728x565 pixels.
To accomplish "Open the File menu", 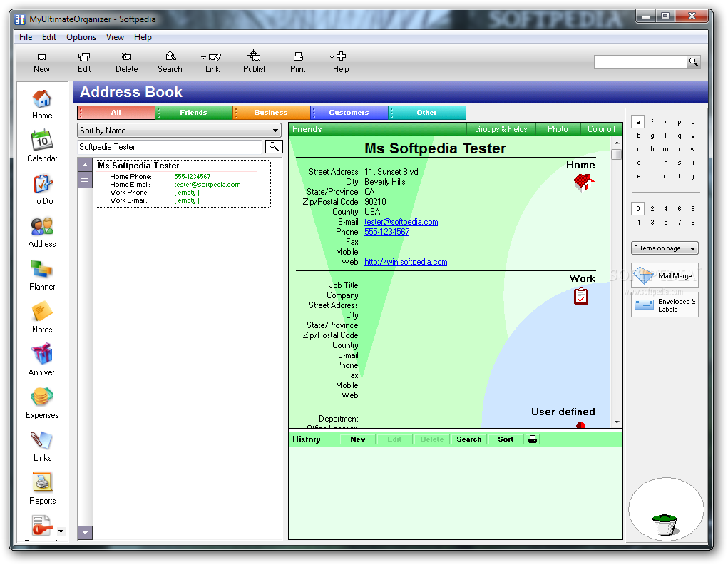I will 26,36.
